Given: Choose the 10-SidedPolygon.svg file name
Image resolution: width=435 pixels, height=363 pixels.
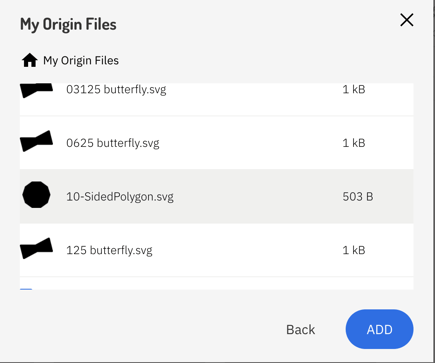Looking at the screenshot, I should point(120,197).
